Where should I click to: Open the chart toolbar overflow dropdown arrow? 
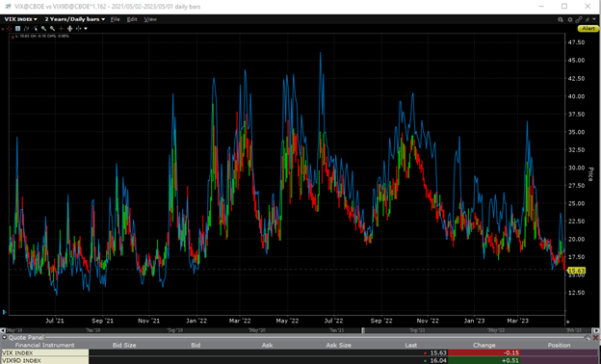86,29
